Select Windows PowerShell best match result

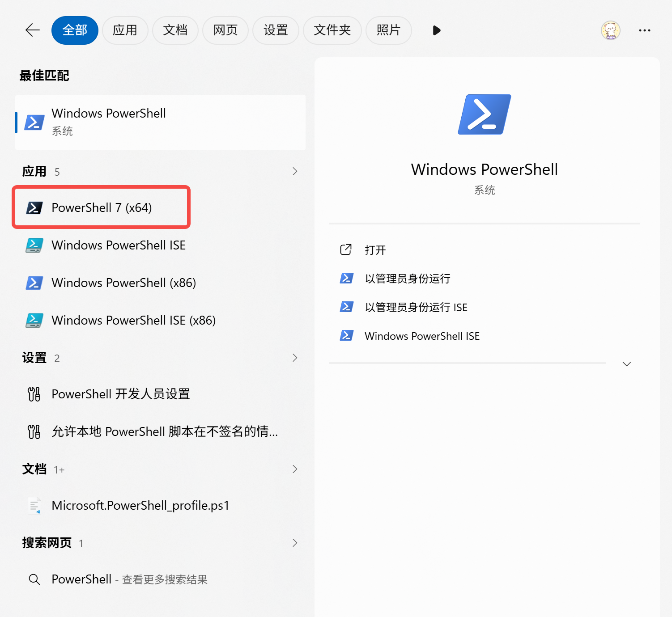(x=160, y=122)
